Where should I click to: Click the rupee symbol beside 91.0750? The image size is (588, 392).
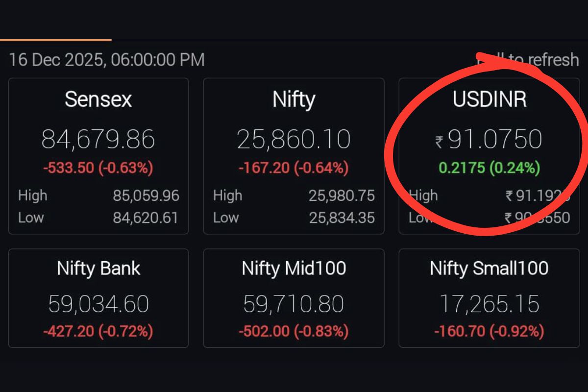tap(440, 142)
